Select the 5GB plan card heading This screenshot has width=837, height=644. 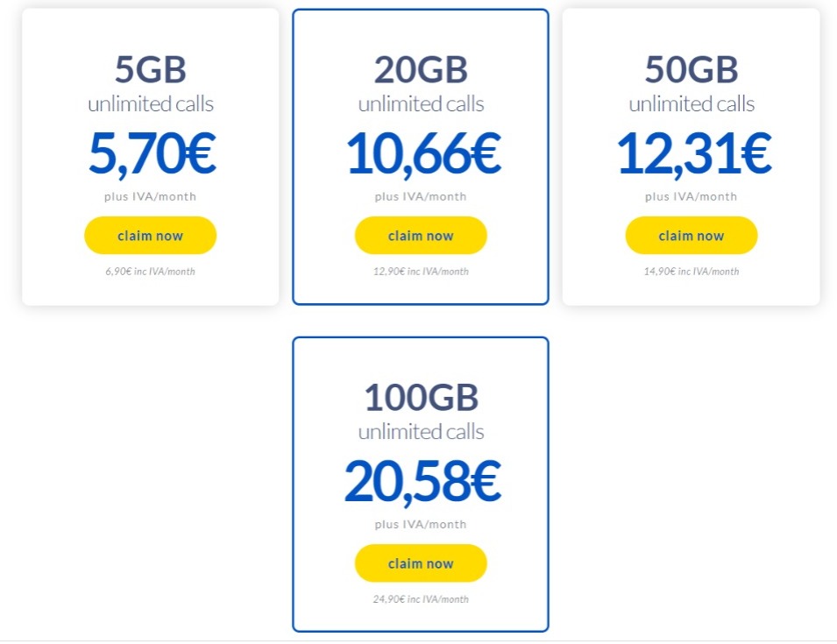pos(151,69)
